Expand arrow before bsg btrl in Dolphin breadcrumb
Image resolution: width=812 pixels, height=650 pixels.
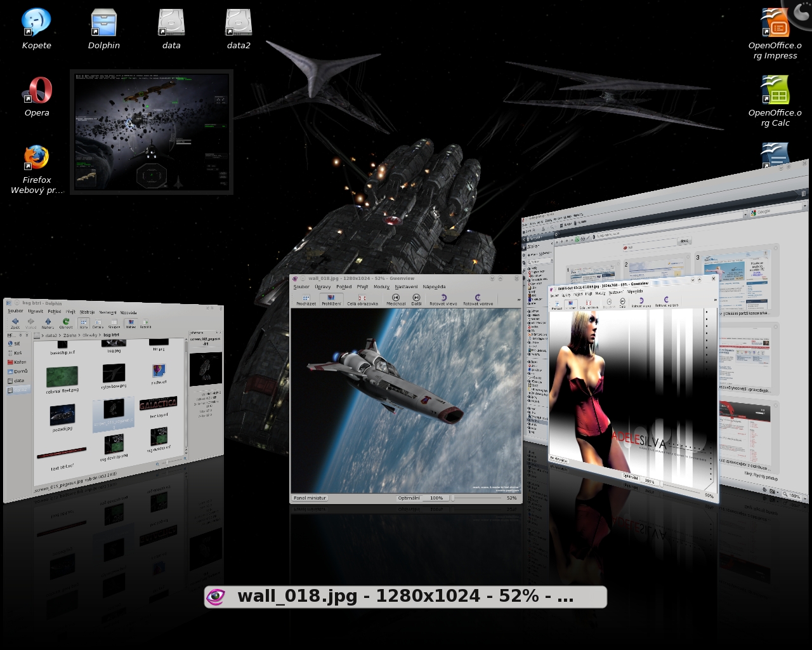tap(100, 335)
